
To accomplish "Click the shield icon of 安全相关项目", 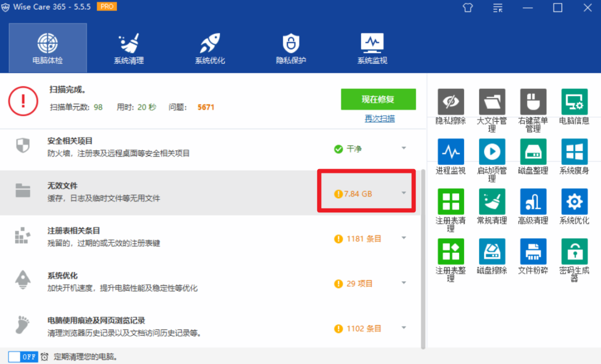I will pyautogui.click(x=23, y=146).
